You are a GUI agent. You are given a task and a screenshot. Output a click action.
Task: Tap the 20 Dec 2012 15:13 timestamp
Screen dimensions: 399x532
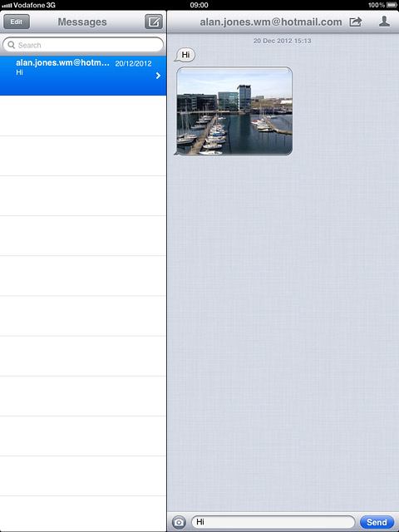coord(283,41)
